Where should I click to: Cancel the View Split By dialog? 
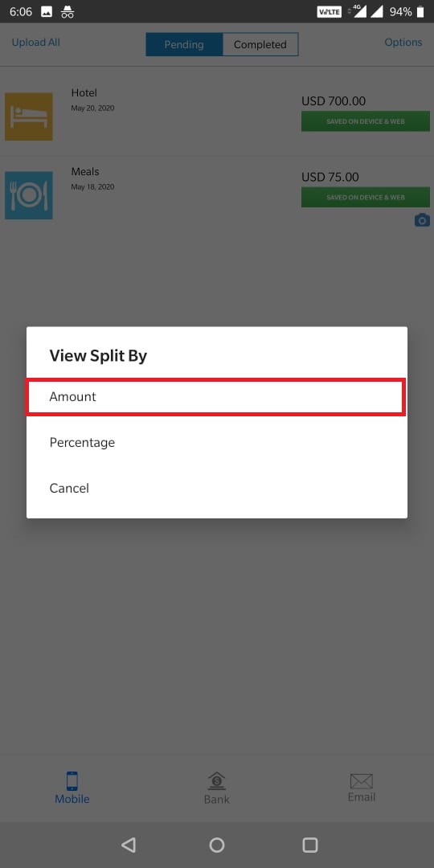tap(216, 489)
